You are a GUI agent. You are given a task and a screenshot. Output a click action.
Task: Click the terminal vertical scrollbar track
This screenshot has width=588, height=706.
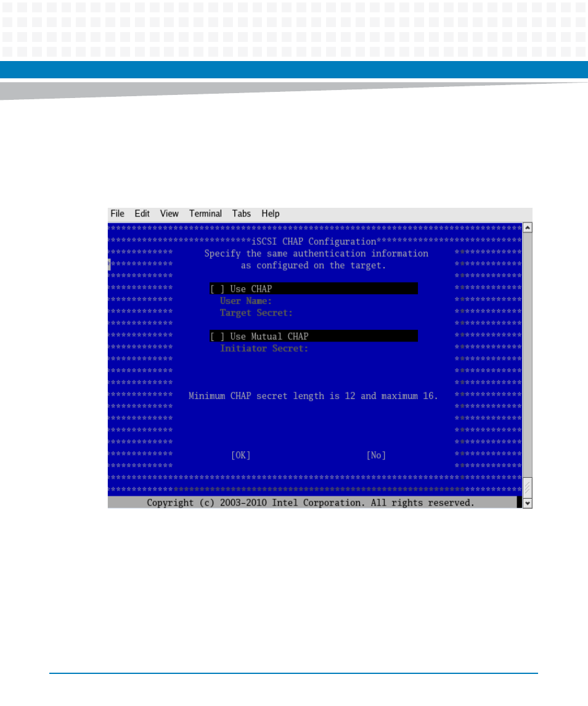[x=527, y=355]
